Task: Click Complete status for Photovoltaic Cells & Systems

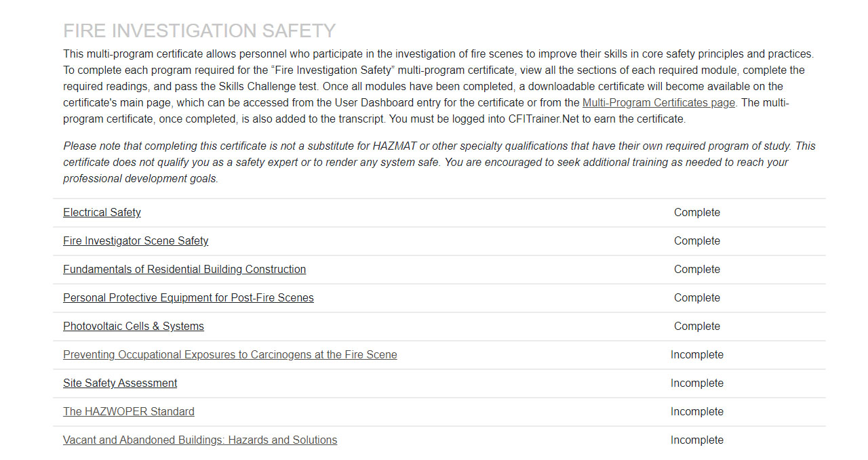Action: coord(697,326)
